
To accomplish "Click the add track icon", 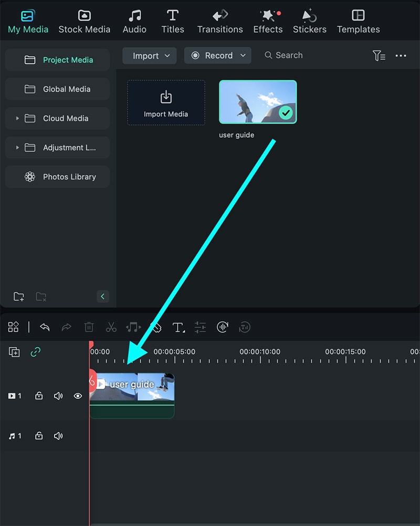I will pos(14,352).
